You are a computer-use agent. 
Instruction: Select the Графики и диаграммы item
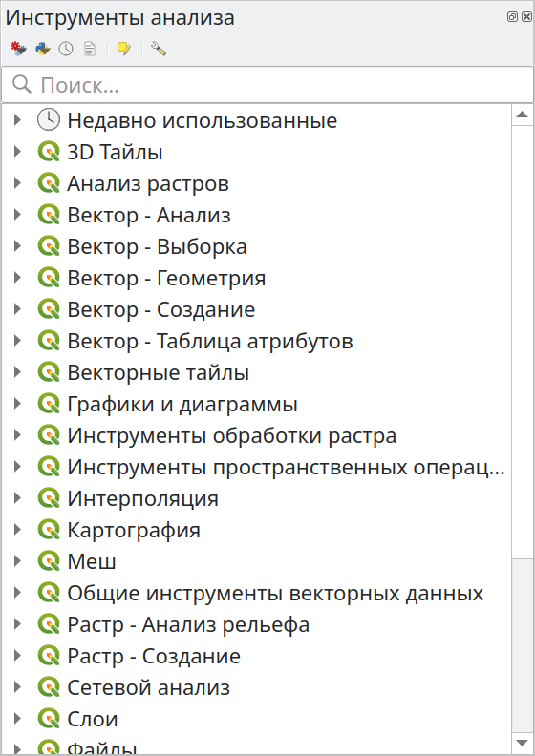tap(182, 404)
